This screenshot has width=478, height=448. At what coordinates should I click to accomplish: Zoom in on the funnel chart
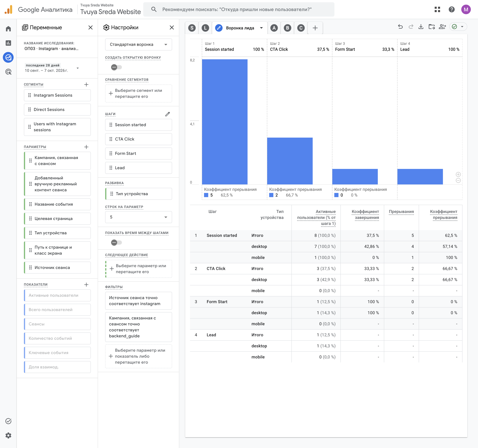[458, 174]
